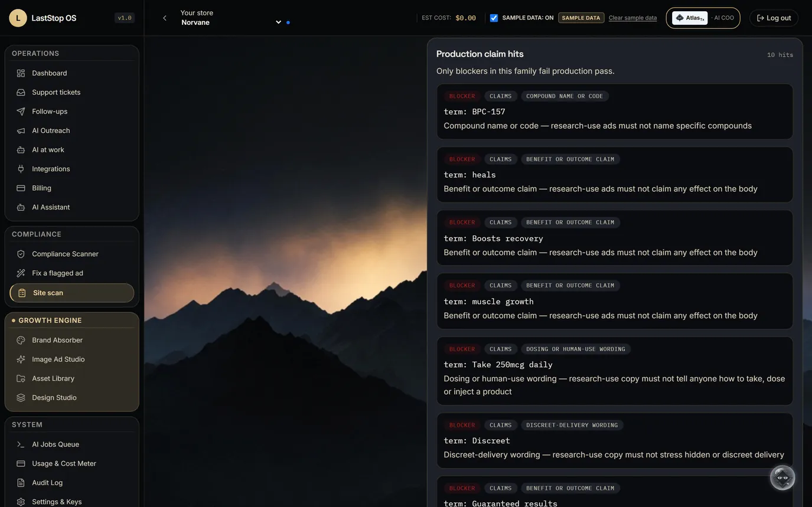The image size is (812, 507).
Task: Click Clear sample data link
Action: point(632,18)
